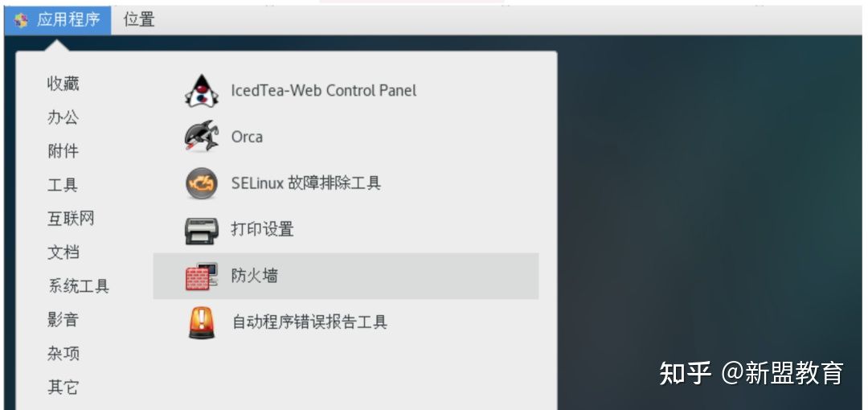This screenshot has height=410, width=868.
Task: Open the 文档 category
Action: pyautogui.click(x=63, y=252)
